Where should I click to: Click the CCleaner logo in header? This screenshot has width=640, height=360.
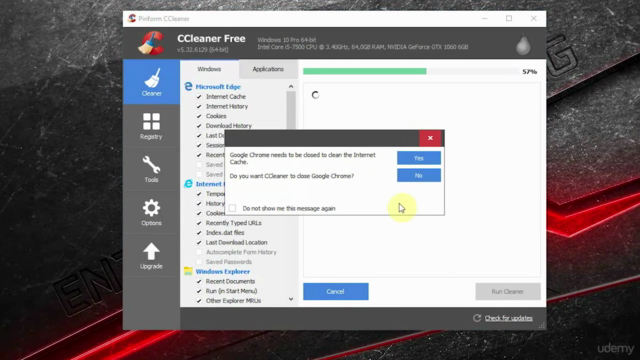[x=151, y=43]
